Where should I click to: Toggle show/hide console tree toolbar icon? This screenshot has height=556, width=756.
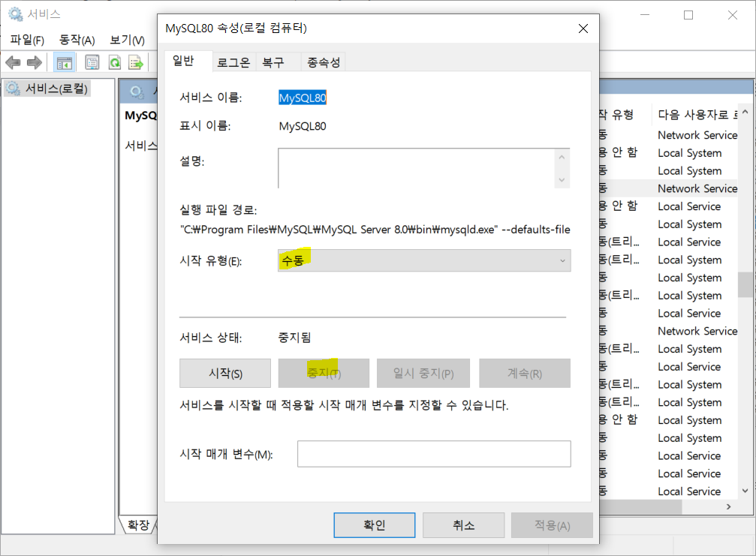64,62
